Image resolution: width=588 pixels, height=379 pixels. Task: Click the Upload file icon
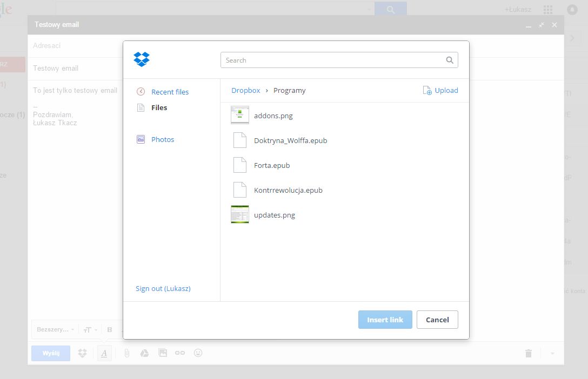tap(427, 90)
